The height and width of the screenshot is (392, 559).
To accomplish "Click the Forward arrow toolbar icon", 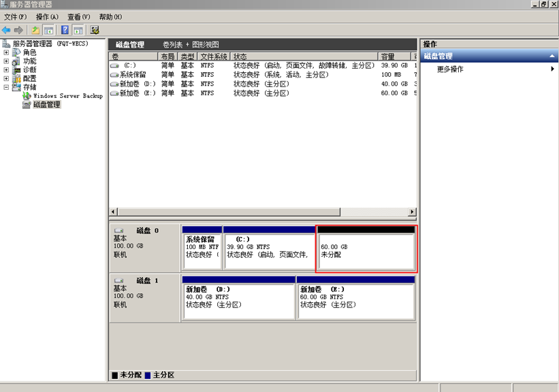I will coord(18,30).
